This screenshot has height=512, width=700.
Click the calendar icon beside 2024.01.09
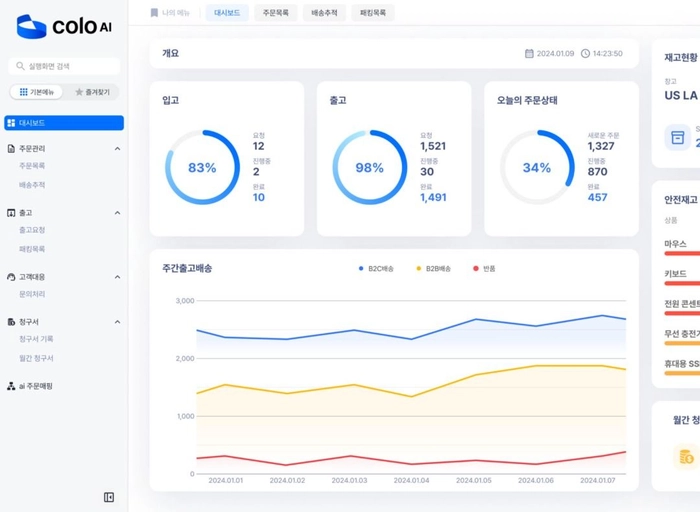(530, 54)
